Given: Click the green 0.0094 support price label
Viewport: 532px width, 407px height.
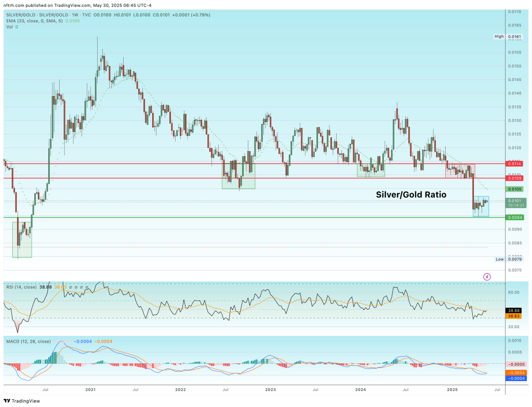Looking at the screenshot, I should point(515,218).
